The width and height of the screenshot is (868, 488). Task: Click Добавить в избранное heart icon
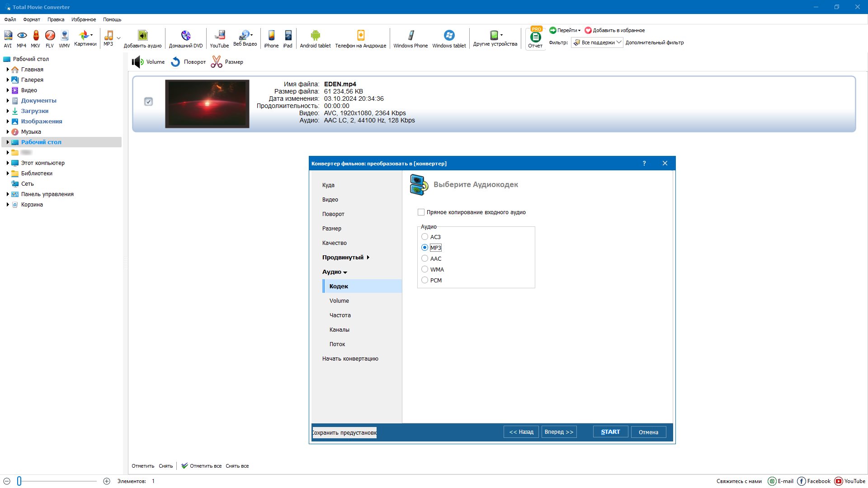click(x=615, y=30)
